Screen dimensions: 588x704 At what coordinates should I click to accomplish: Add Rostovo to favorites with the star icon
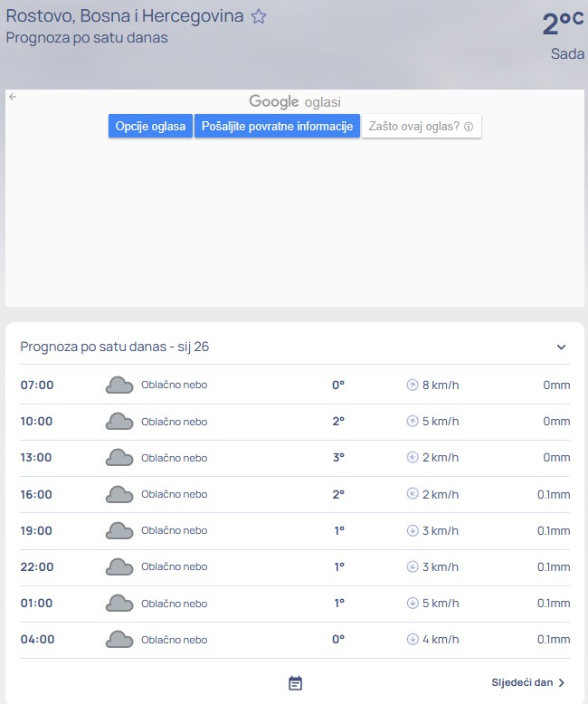259,16
